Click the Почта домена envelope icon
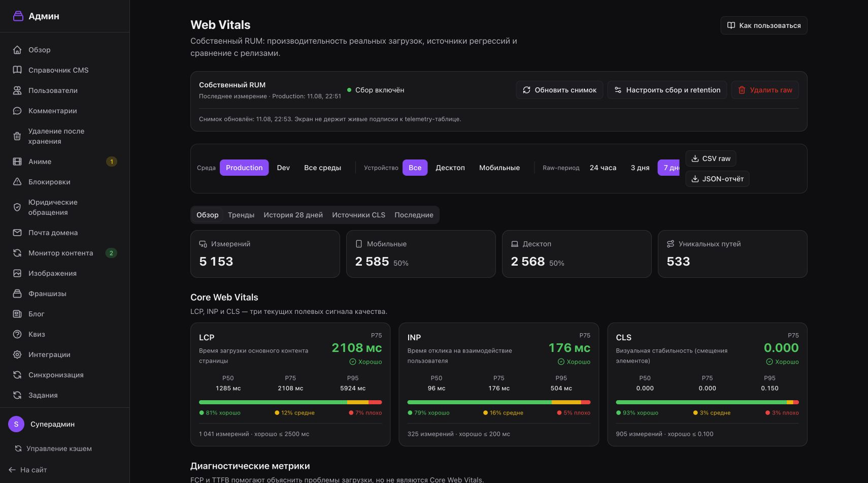 pyautogui.click(x=17, y=233)
